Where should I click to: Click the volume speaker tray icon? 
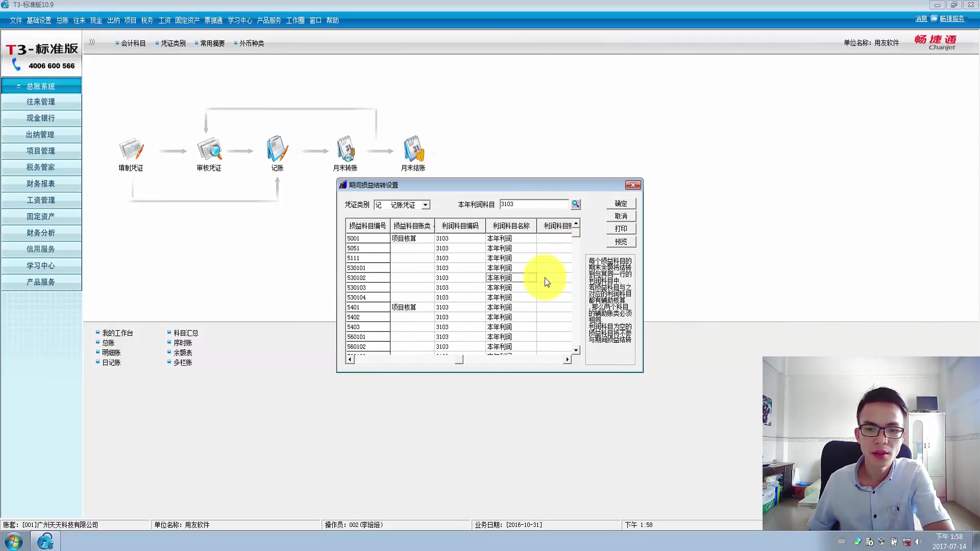pos(919,542)
